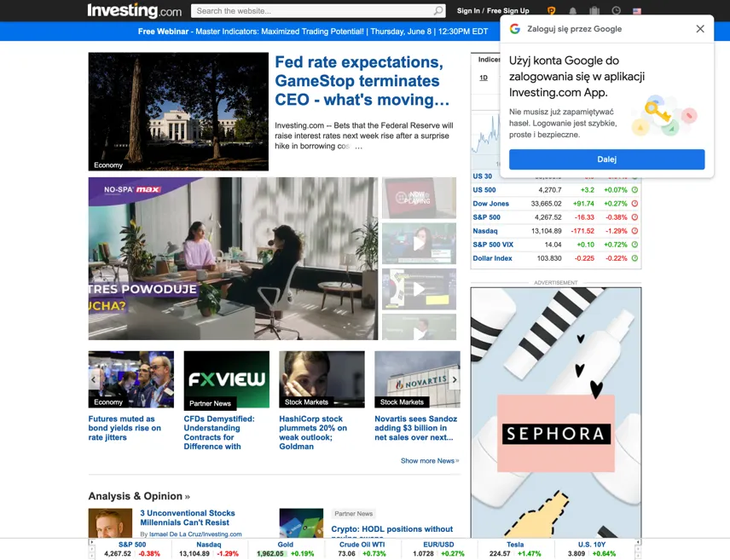Image resolution: width=730 pixels, height=560 pixels.
Task: Open the S&P 500 VIX link
Action: click(493, 245)
